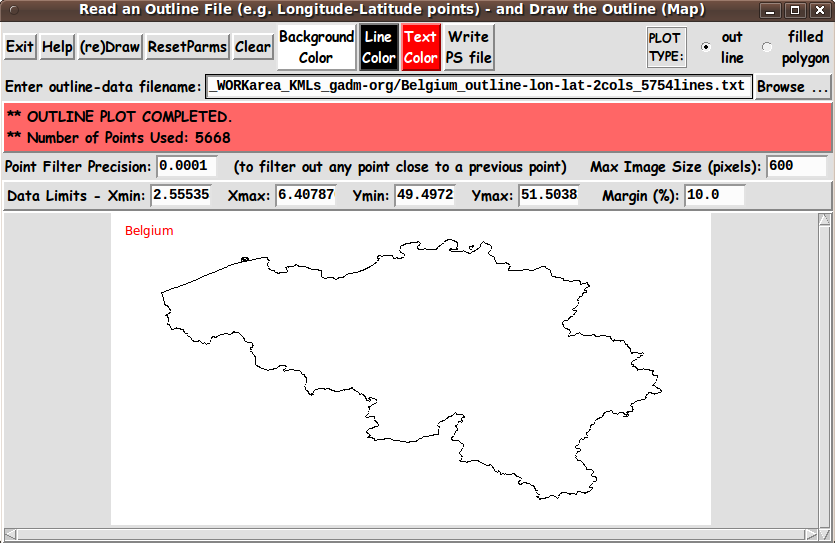Screen dimensions: 835x543
Task: Click the horizontal scrollbar trough
Action: (x=410, y=534)
